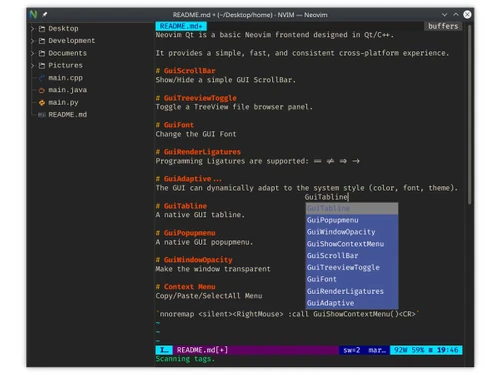Image resolution: width=500 pixels, height=375 pixels.
Task: Expand the Documents folder chevron
Action: click(32, 53)
